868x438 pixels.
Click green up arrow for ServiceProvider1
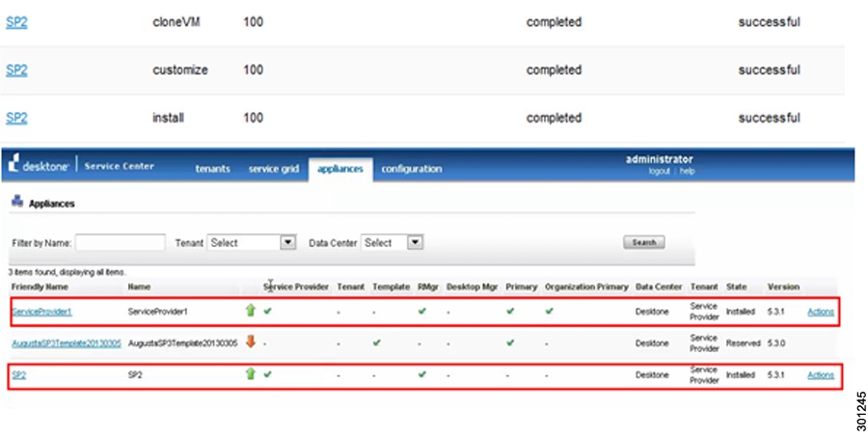[x=251, y=311]
